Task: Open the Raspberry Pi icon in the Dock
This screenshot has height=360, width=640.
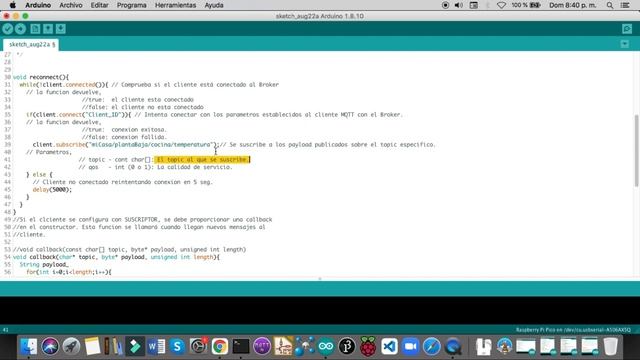Action: pos(368,347)
